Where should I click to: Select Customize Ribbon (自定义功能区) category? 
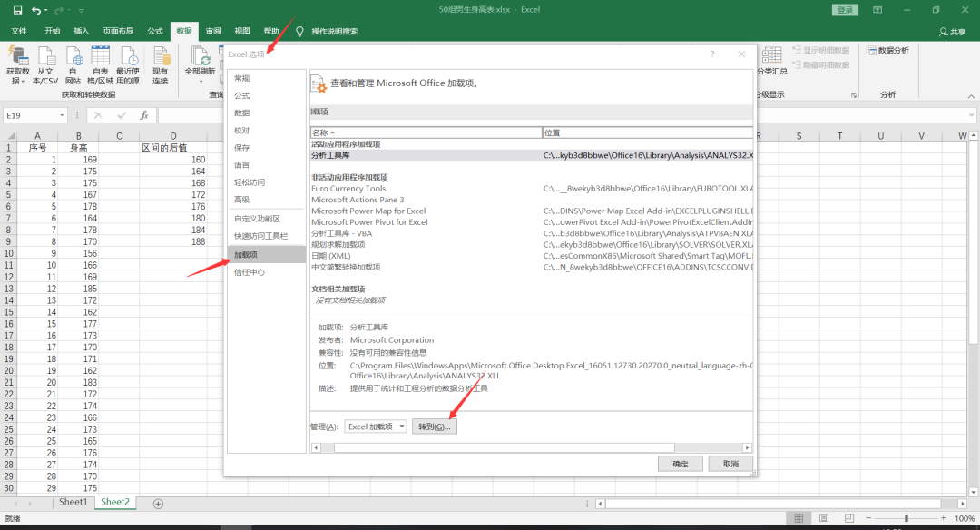pos(267,218)
